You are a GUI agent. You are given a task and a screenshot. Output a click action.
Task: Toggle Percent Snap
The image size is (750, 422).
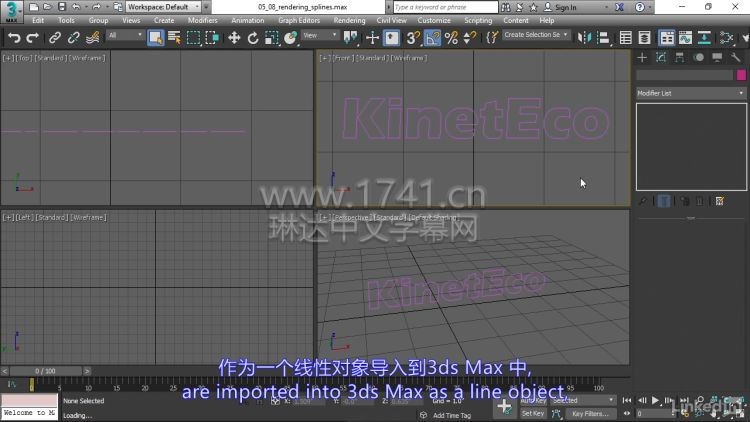point(451,37)
